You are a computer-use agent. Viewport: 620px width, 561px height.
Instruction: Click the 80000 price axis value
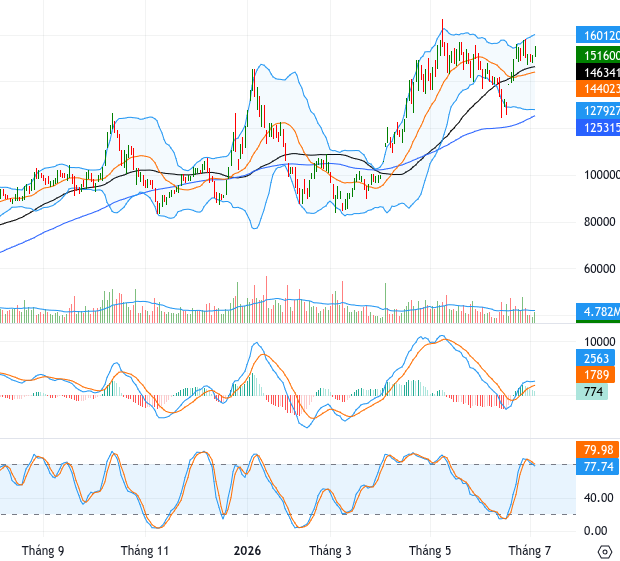(x=600, y=222)
